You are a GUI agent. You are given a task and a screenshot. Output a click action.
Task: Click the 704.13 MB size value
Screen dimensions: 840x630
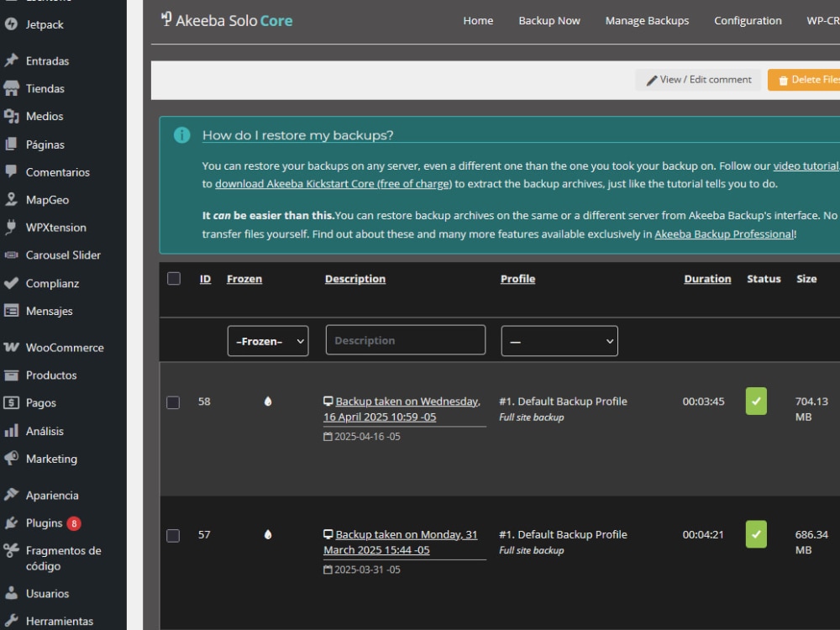coord(811,409)
